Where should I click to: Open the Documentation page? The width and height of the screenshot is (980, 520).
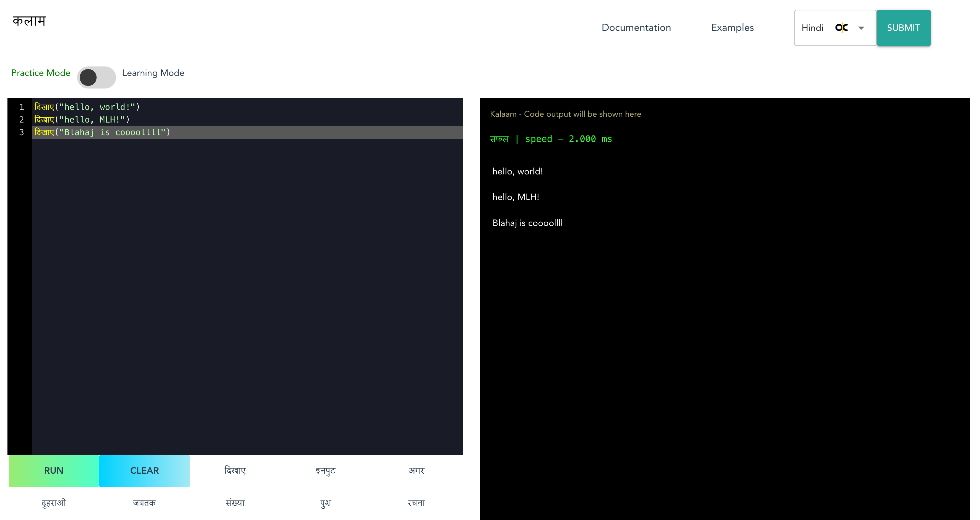click(636, 28)
